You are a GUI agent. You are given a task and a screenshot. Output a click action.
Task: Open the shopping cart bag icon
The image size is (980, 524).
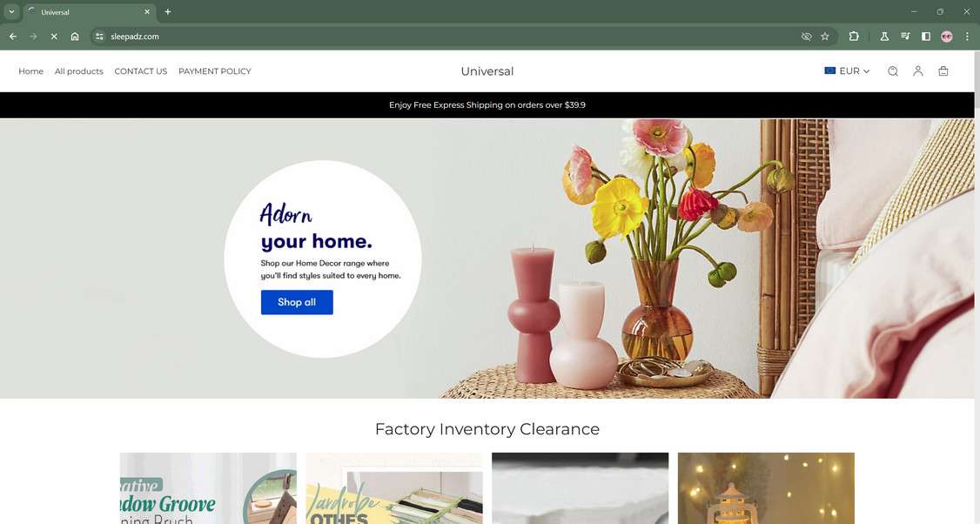pos(943,71)
